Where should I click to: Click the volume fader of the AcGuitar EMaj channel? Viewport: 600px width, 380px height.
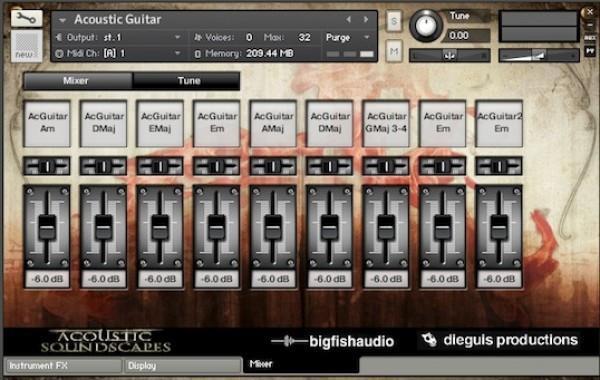point(160,227)
